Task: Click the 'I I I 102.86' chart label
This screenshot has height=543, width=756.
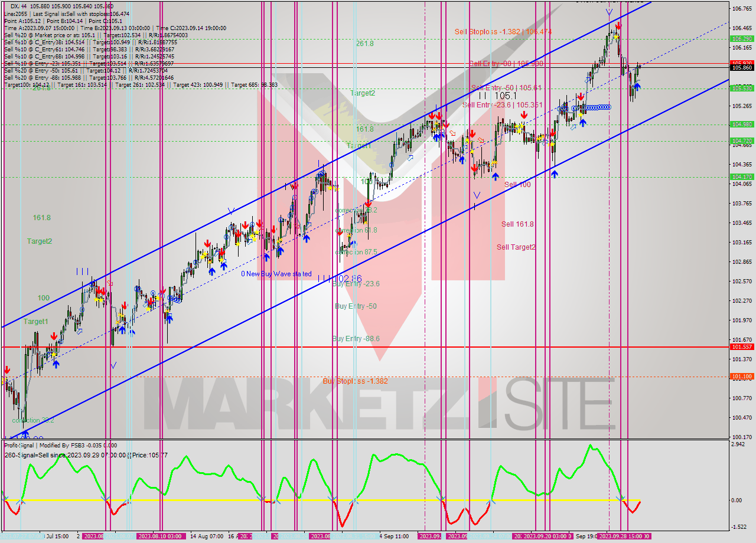Action: (x=340, y=278)
